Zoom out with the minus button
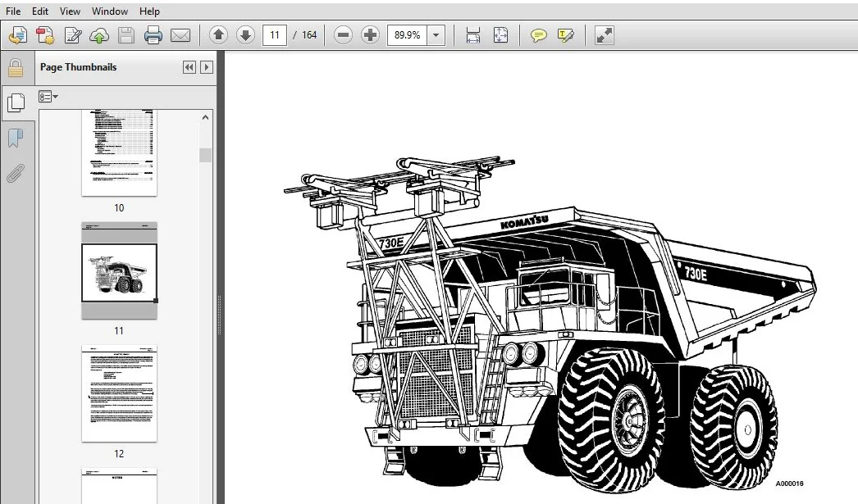This screenshot has height=504, width=858. pyautogui.click(x=343, y=35)
